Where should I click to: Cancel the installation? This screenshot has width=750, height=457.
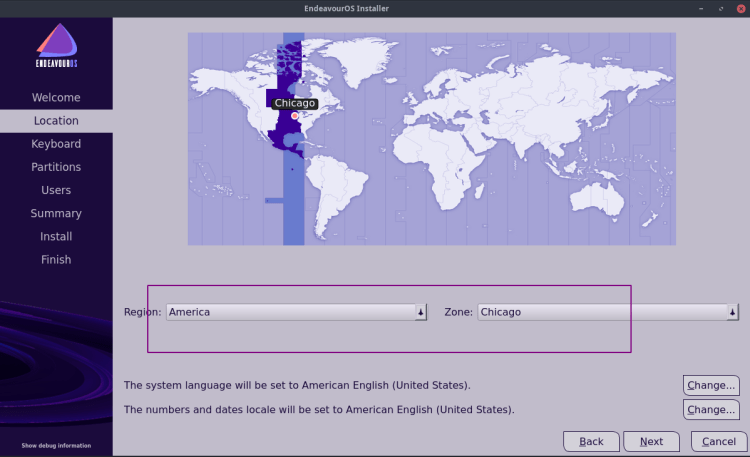click(x=719, y=441)
